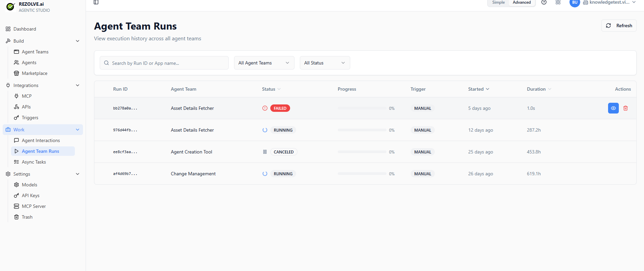Sort by the Duration column header
The image size is (644, 271).
point(539,89)
